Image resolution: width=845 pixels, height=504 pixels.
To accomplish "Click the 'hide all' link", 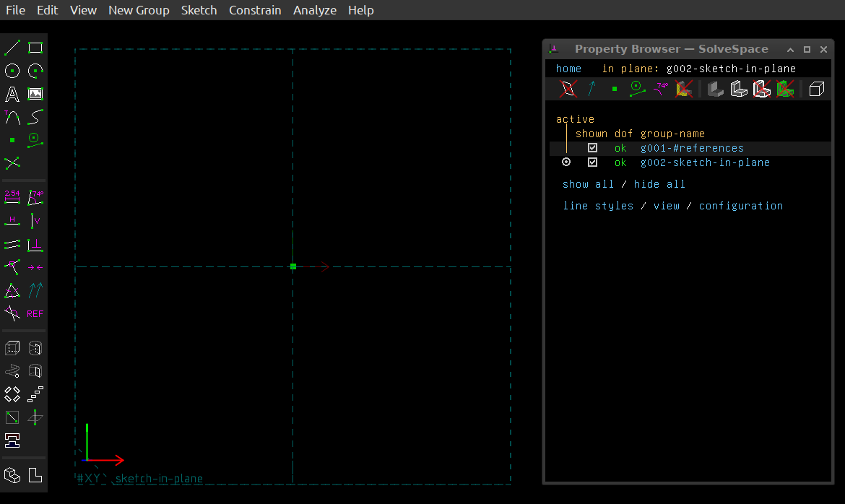I will 659,184.
